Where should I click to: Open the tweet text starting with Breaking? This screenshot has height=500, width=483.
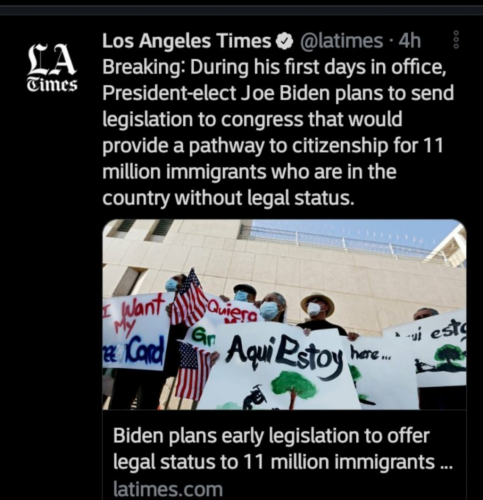coord(278,133)
